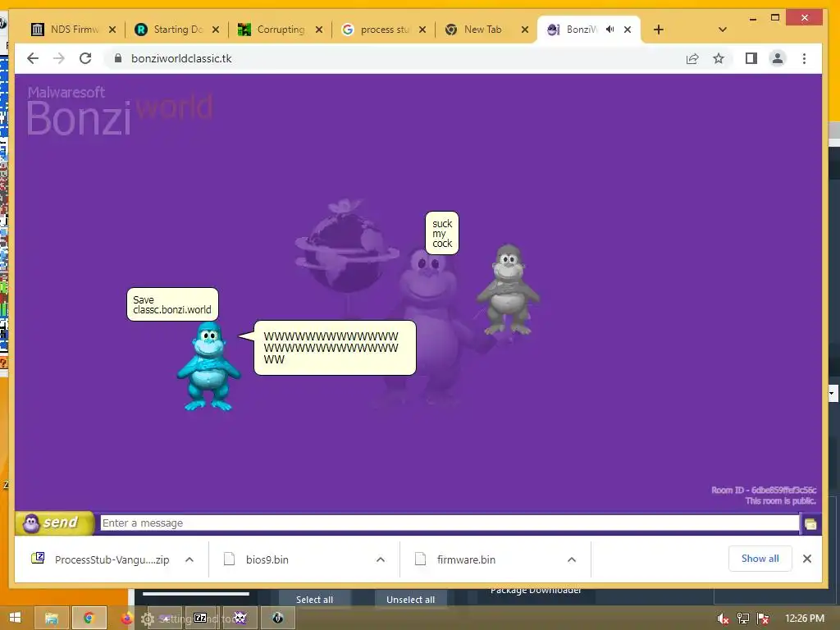This screenshot has width=840, height=630.
Task: Click the WWWW speech bubble
Action: pos(335,348)
